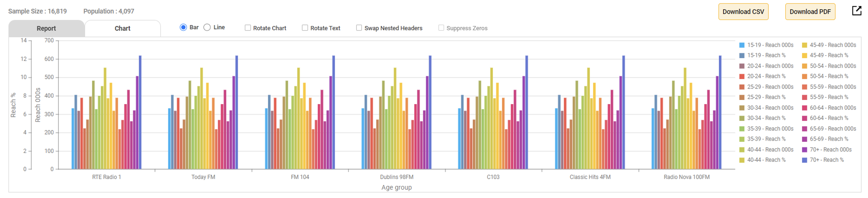The height and width of the screenshot is (198, 868).
Task: Click tallest 70+ Reach % bar in C103
Action: [x=527, y=112]
